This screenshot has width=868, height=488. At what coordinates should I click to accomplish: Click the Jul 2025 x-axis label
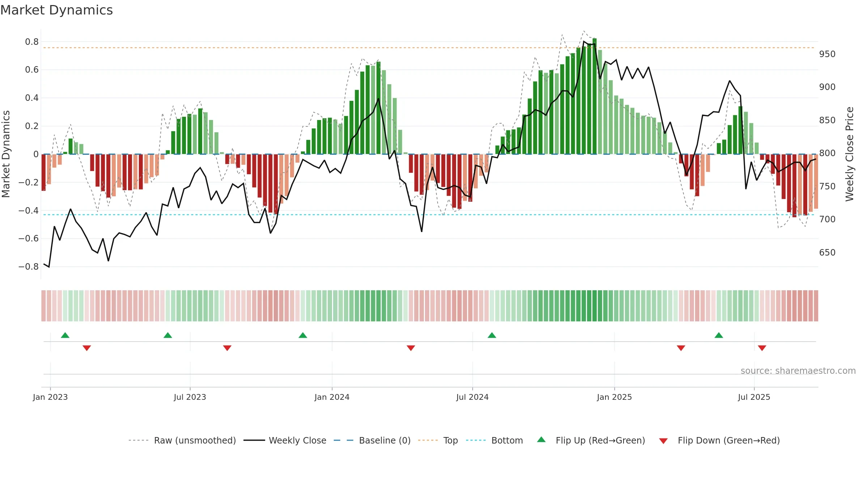754,397
